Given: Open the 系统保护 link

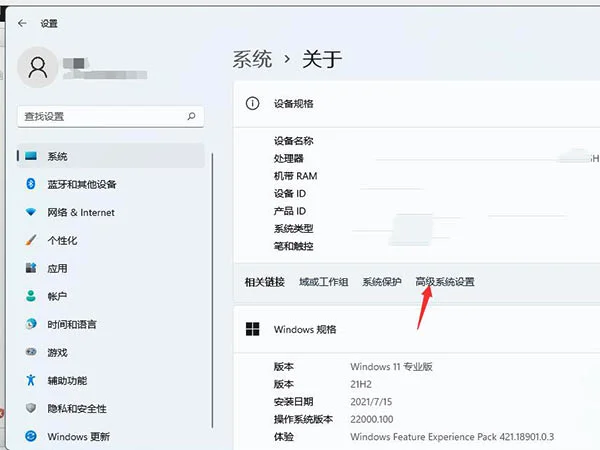Looking at the screenshot, I should click(382, 282).
